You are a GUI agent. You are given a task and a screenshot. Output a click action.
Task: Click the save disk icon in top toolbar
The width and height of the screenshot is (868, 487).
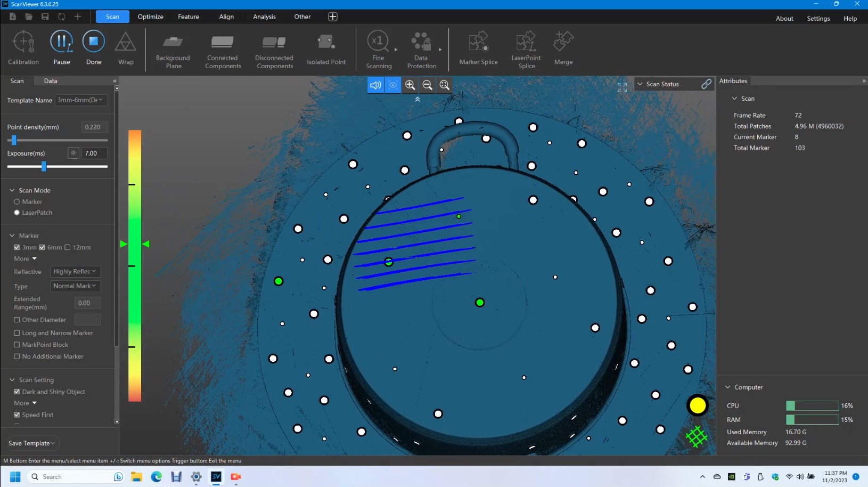point(45,17)
